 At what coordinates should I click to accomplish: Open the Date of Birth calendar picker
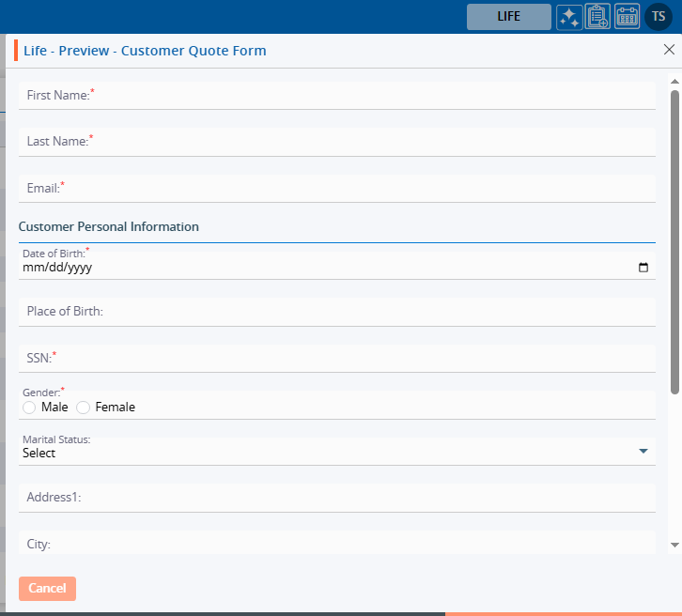(643, 267)
